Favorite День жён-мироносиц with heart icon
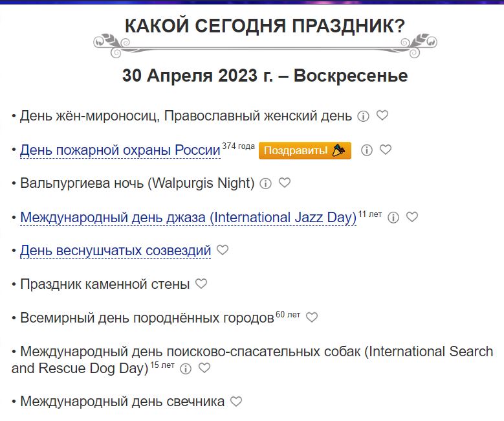 point(382,115)
